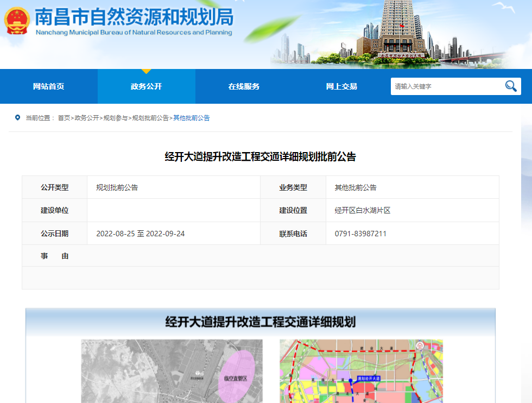Click the national emblem logo
The image size is (532, 403).
pyautogui.click(x=17, y=22)
